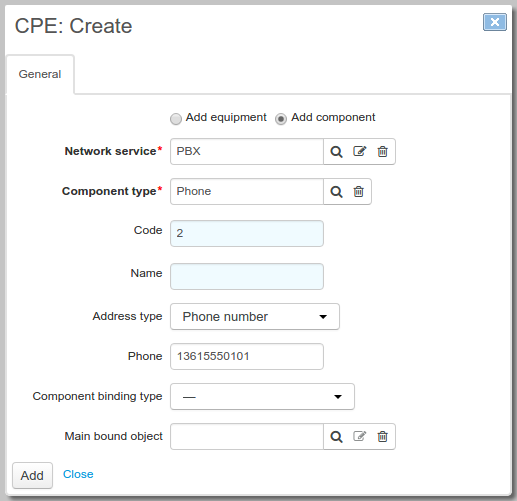Expand the Component binding type dropdown
The width and height of the screenshot is (517, 501).
pyautogui.click(x=262, y=396)
